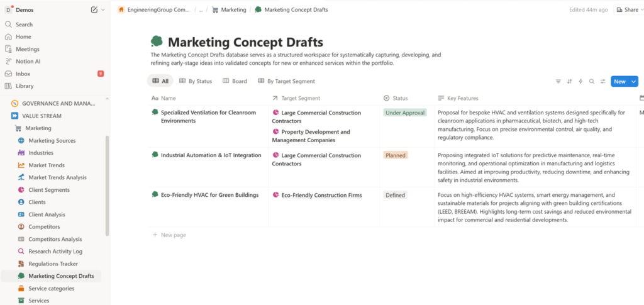Click the Under Approval status tag
Image resolution: width=644 pixels, height=305 pixels.
405,113
